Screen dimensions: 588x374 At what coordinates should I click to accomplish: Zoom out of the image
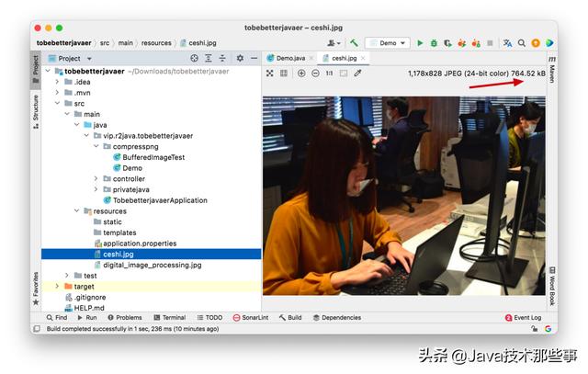tap(316, 74)
